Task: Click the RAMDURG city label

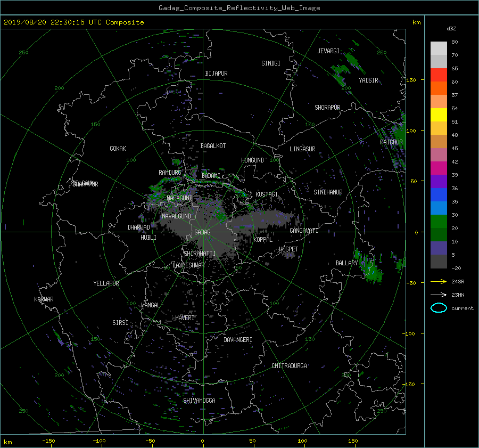Action: point(170,173)
